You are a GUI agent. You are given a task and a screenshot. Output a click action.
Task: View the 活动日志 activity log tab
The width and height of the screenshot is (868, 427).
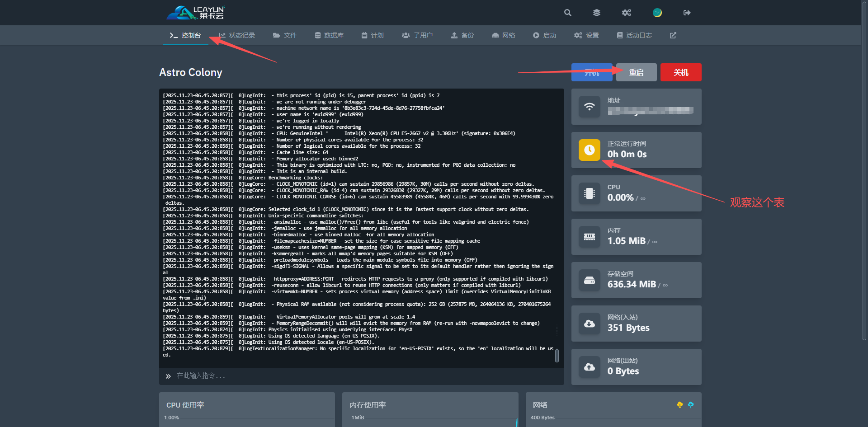tap(634, 35)
